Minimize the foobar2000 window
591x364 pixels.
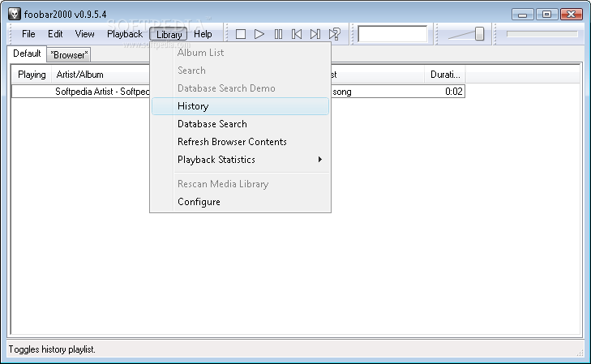click(522, 15)
